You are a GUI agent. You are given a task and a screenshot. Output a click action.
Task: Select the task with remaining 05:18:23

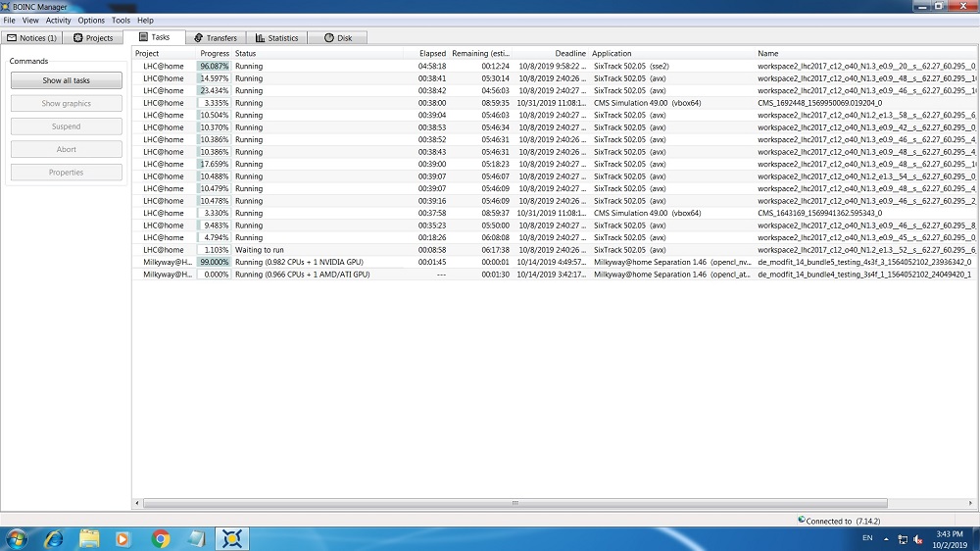(x=556, y=165)
